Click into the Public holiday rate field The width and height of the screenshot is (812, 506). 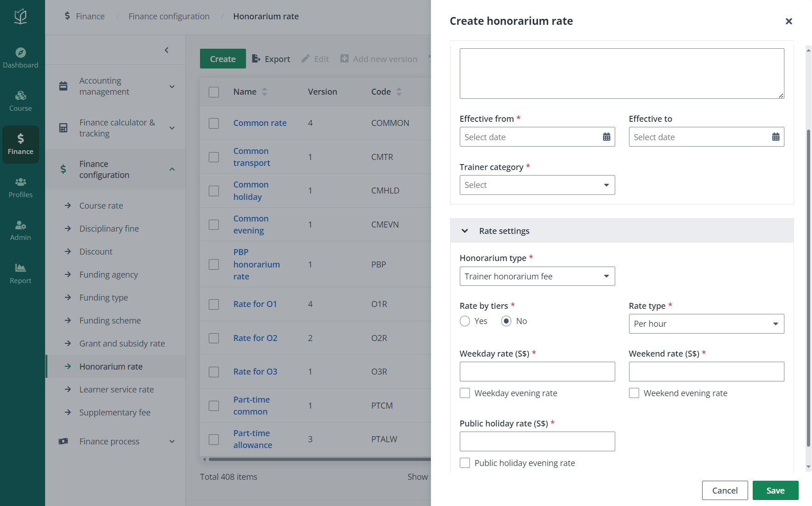[x=537, y=441]
